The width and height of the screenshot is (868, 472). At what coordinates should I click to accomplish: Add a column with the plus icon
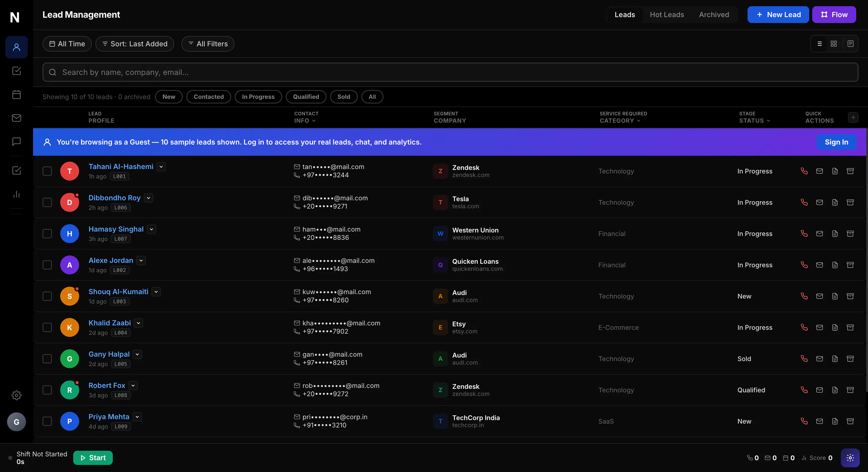point(853,117)
